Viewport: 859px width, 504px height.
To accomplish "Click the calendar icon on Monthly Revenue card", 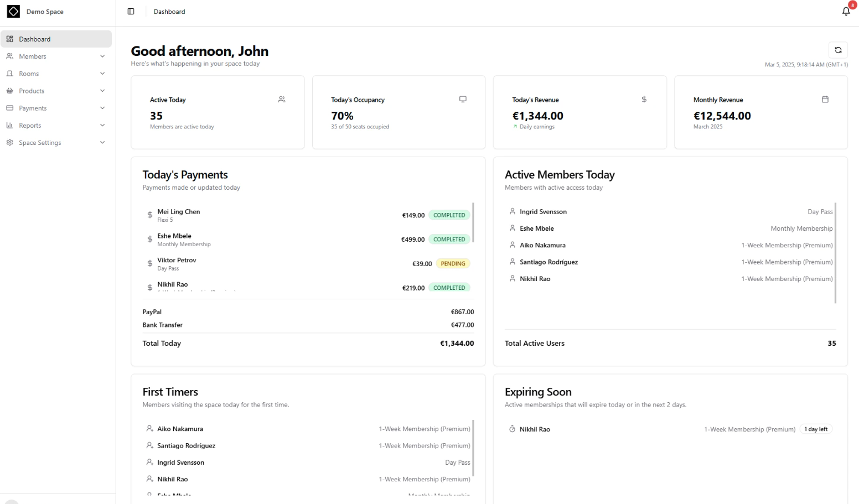I will point(825,99).
